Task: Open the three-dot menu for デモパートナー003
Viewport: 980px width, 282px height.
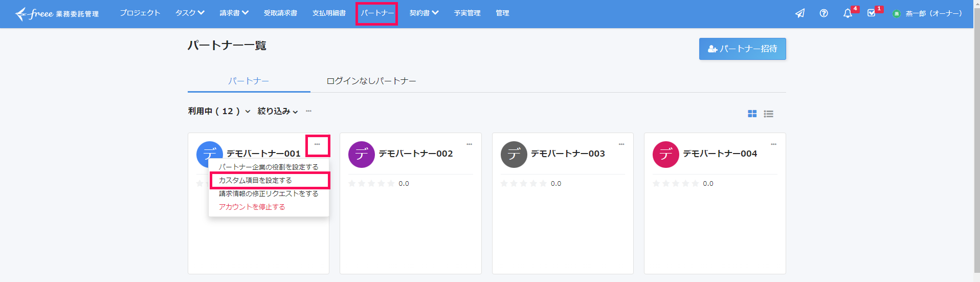Action: point(621,144)
